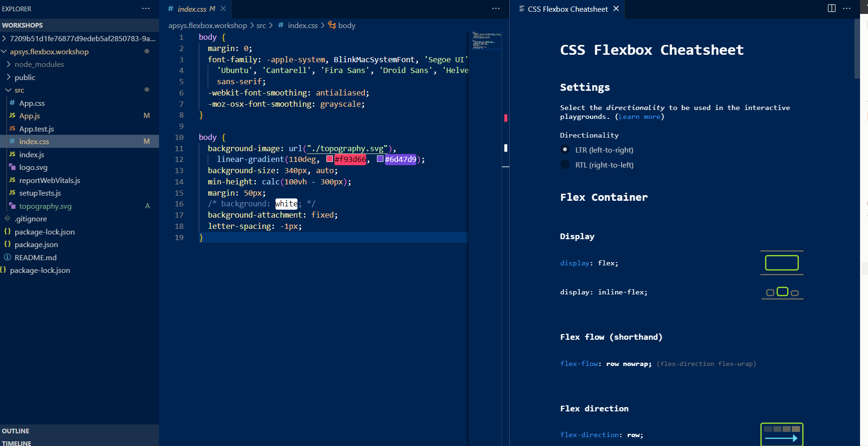
Task: Click the body breadcrumb item
Action: [346, 25]
